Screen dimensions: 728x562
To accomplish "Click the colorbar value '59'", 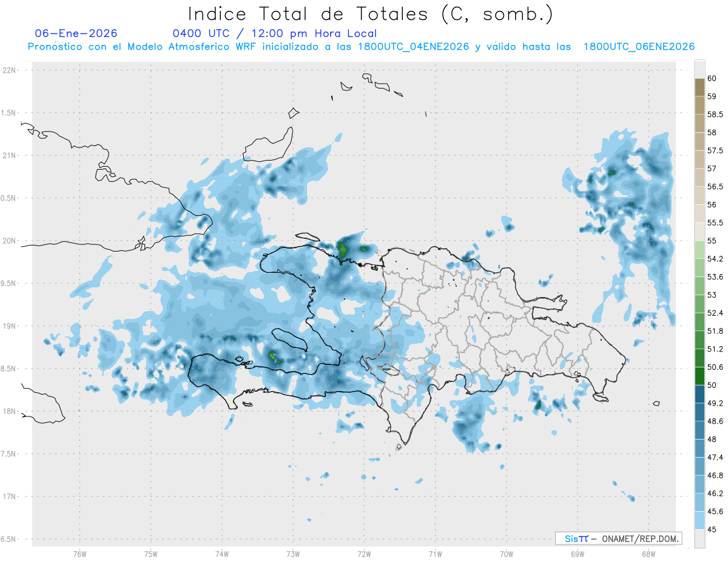I will pos(712,96).
